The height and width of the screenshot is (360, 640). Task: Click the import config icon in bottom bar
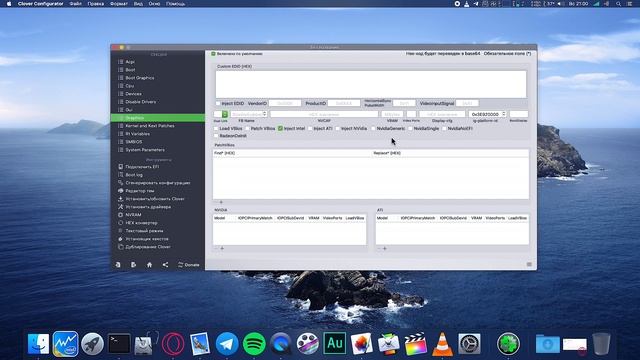pyautogui.click(x=118, y=264)
